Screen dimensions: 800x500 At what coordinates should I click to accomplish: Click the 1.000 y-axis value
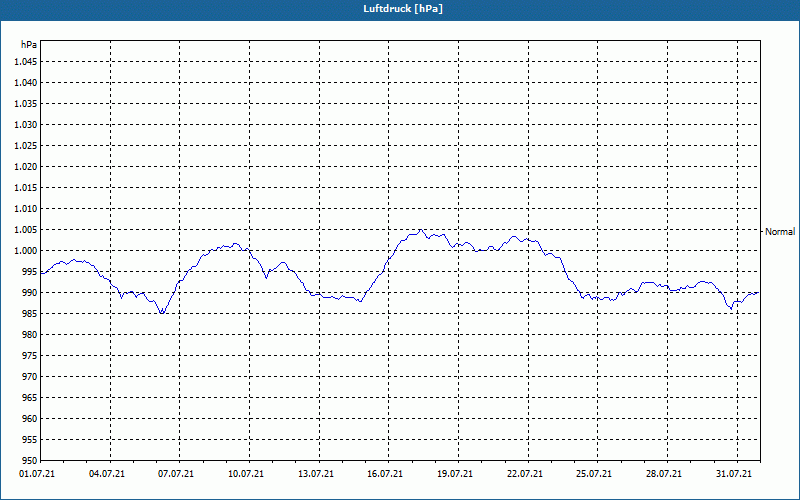pos(26,251)
